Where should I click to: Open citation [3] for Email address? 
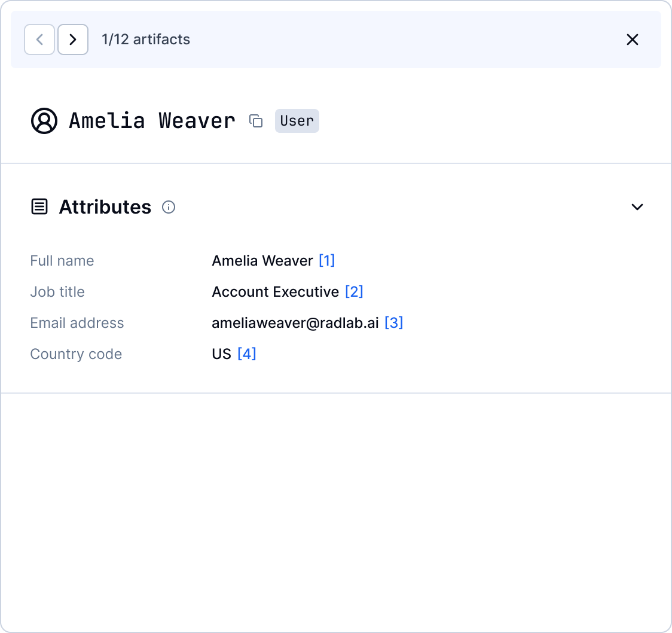[x=393, y=323]
